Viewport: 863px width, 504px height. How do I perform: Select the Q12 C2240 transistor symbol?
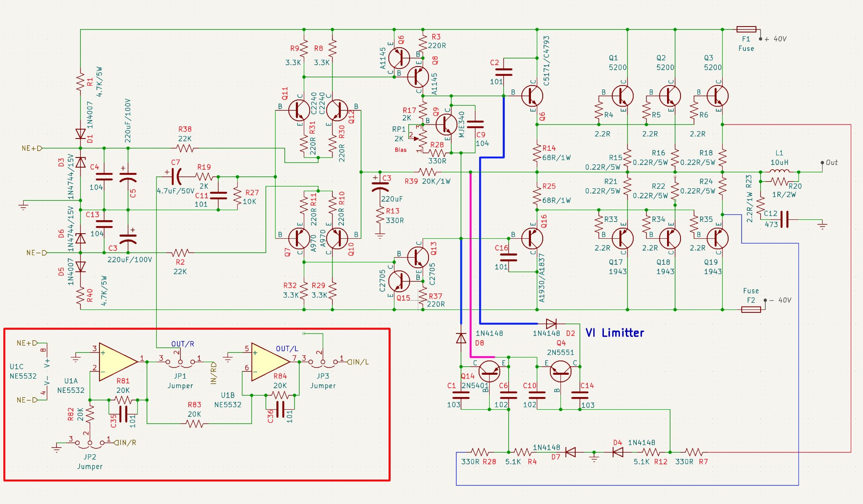point(337,110)
